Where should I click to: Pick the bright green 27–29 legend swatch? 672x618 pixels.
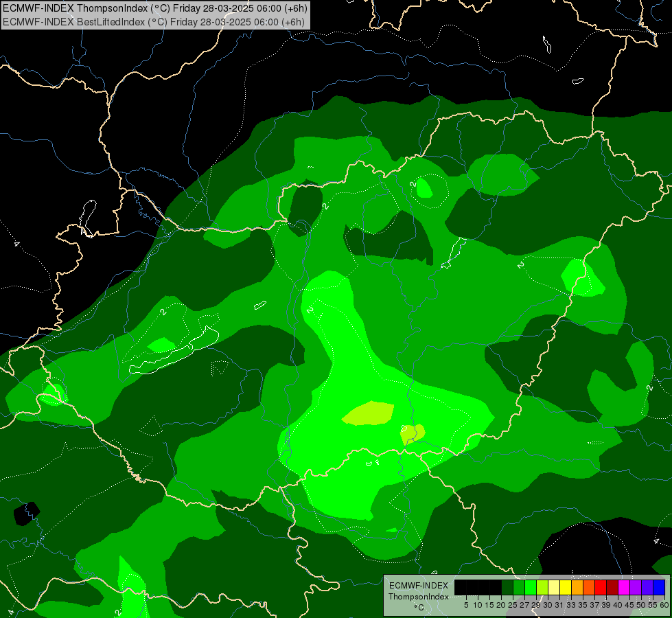coord(531,587)
